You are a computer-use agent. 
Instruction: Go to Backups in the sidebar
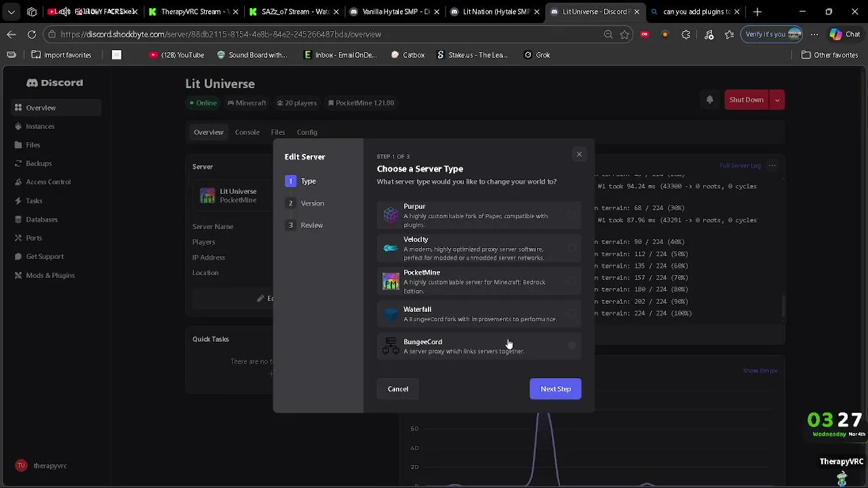pyautogui.click(x=39, y=163)
